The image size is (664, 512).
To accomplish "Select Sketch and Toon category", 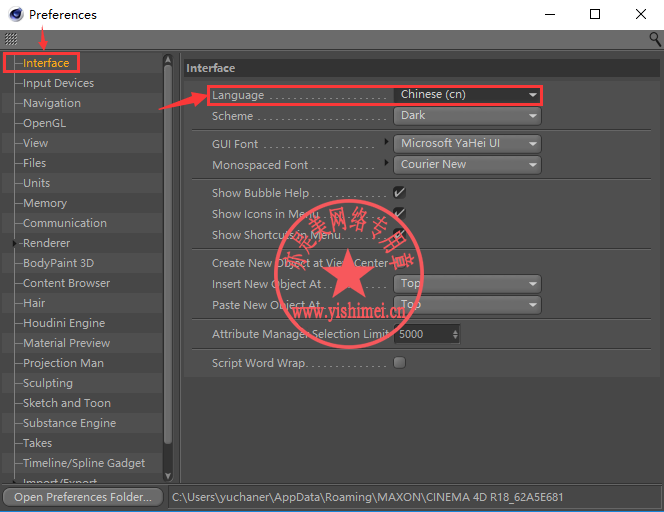I will click(x=67, y=403).
